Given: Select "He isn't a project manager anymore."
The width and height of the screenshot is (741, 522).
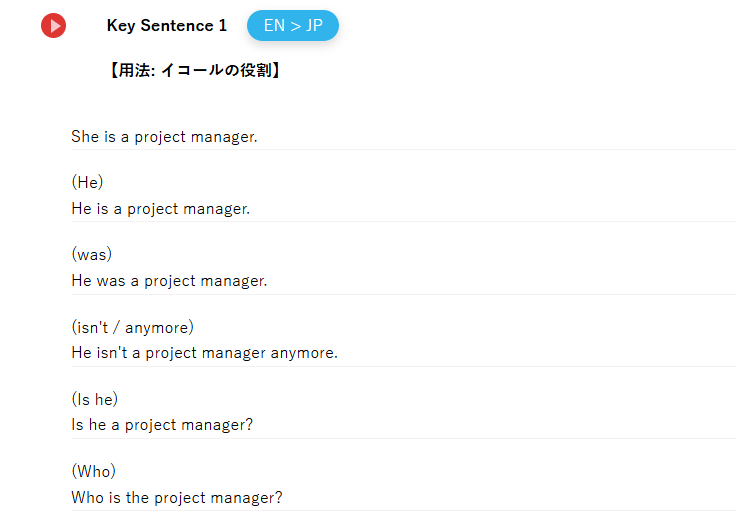Looking at the screenshot, I should click(204, 353).
